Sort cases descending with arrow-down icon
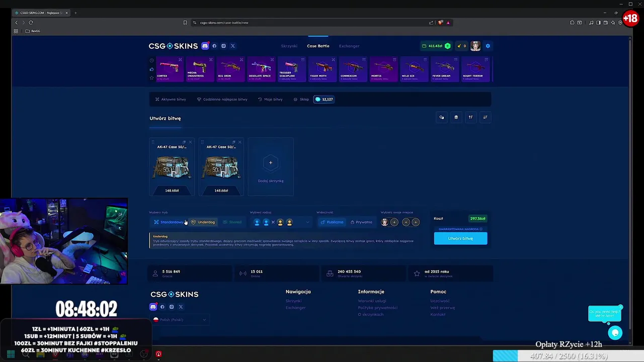The image size is (644, 362). pyautogui.click(x=485, y=117)
